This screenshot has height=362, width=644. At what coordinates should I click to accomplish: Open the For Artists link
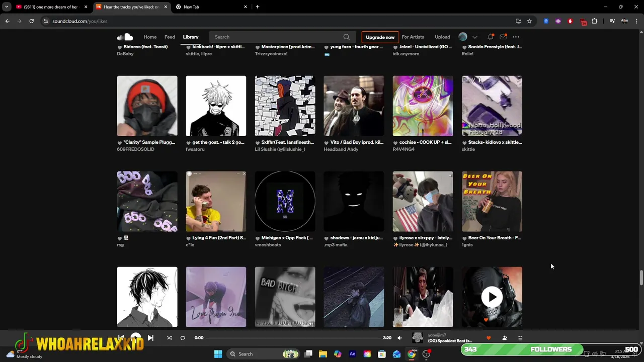coord(413,37)
